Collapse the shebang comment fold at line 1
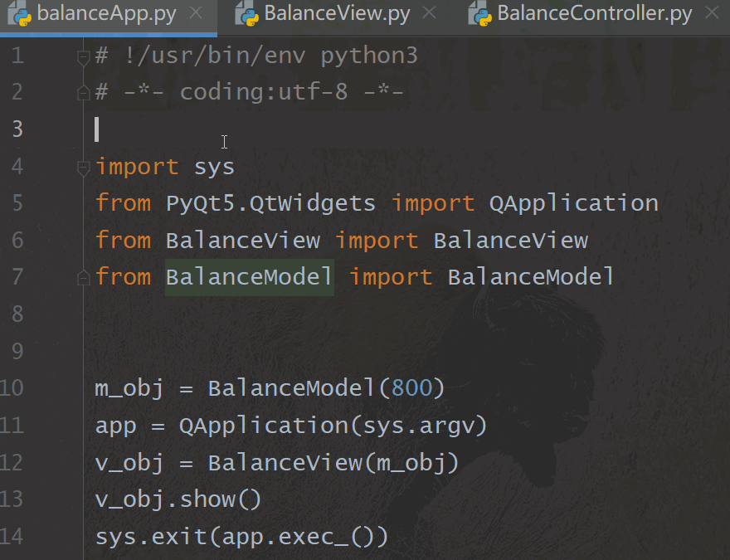 (83, 57)
